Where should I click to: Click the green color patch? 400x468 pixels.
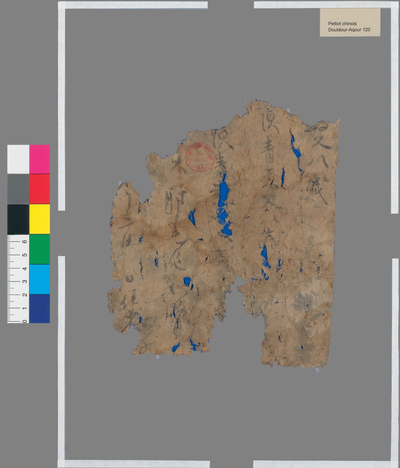click(x=40, y=249)
